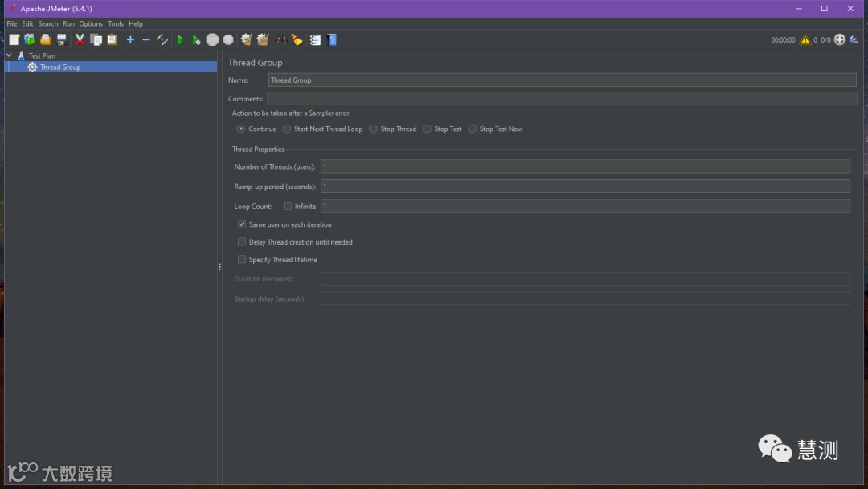
Task: Save the test plan using floppy icon
Action: (61, 40)
